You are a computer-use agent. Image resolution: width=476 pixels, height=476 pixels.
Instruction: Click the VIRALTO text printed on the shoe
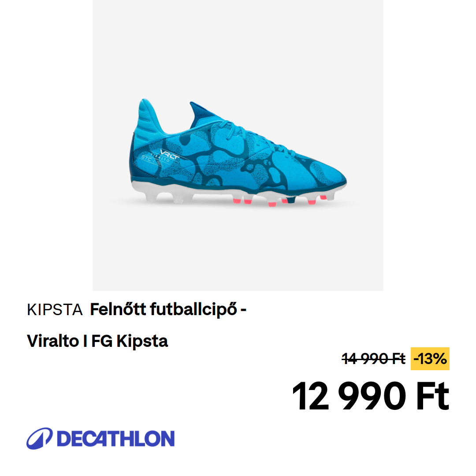point(160,158)
